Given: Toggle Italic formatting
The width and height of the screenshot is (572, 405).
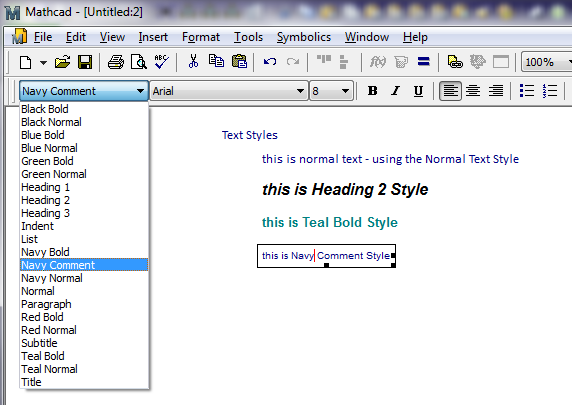Looking at the screenshot, I should coord(395,91).
